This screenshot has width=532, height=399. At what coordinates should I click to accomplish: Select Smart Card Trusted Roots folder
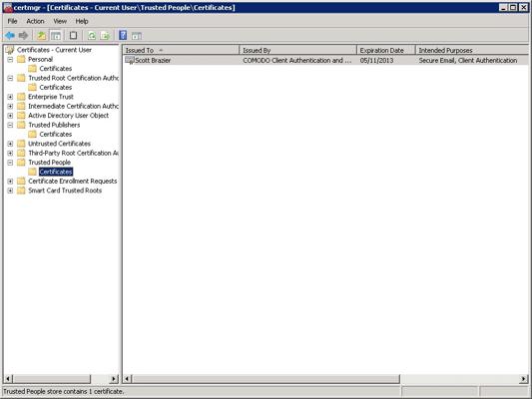(65, 191)
